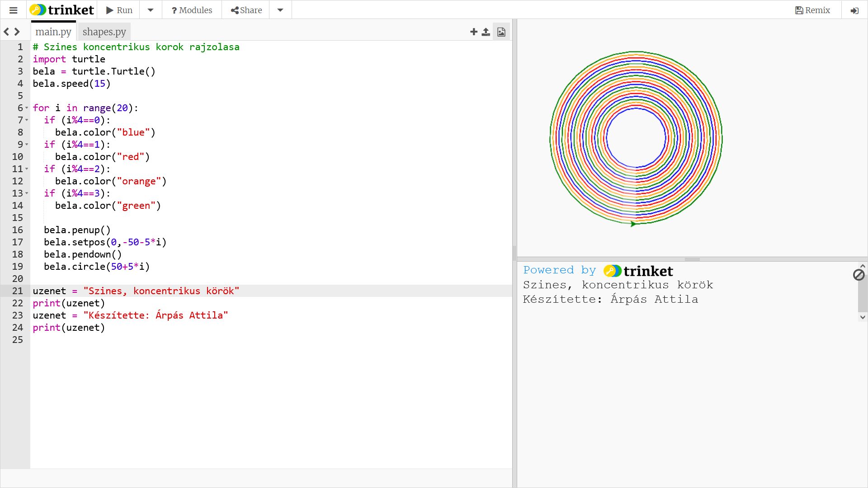Screen dimensions: 868x488
Task: Collapse the if block at line 13
Action: point(27,194)
